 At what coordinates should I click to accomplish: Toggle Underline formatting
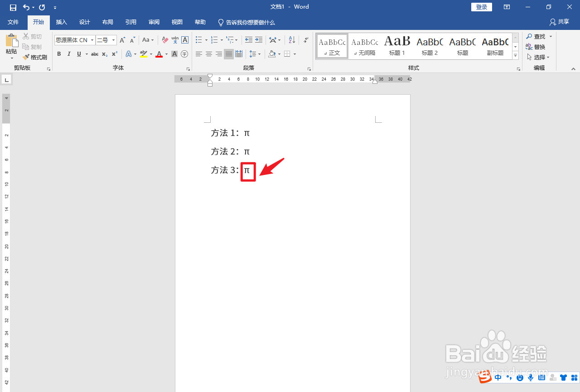(79, 54)
